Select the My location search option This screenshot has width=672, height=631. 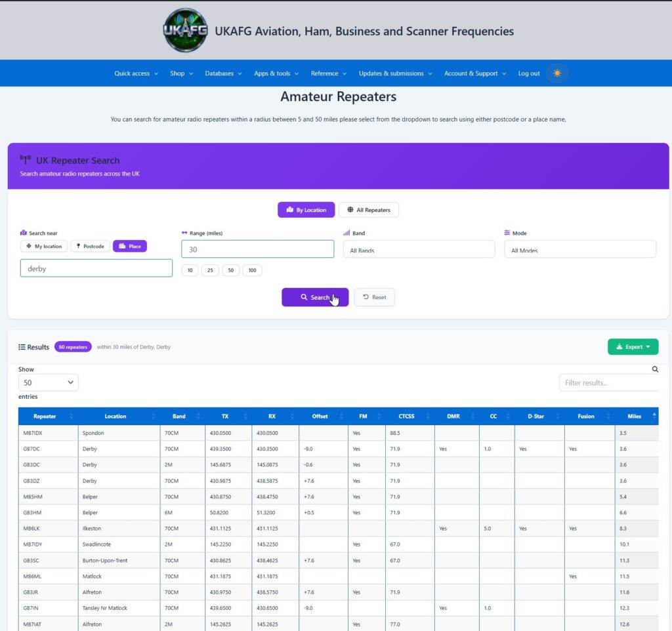[x=44, y=247]
